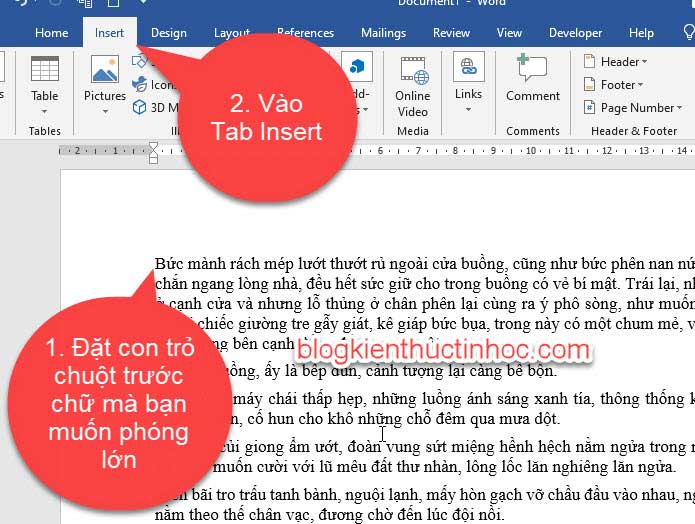Click the text 'bãi tro trấu tanh bành'
This screenshot has width=695, height=524.
coord(267,495)
